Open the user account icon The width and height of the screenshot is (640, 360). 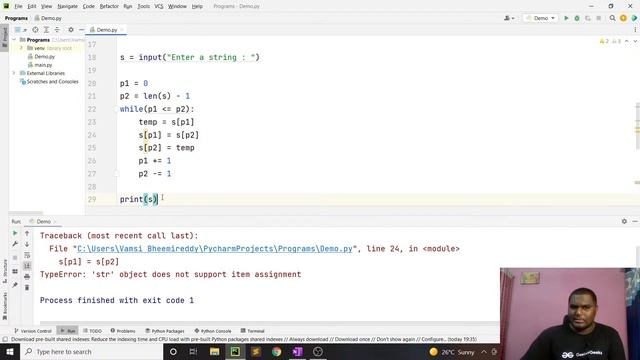(x=509, y=18)
